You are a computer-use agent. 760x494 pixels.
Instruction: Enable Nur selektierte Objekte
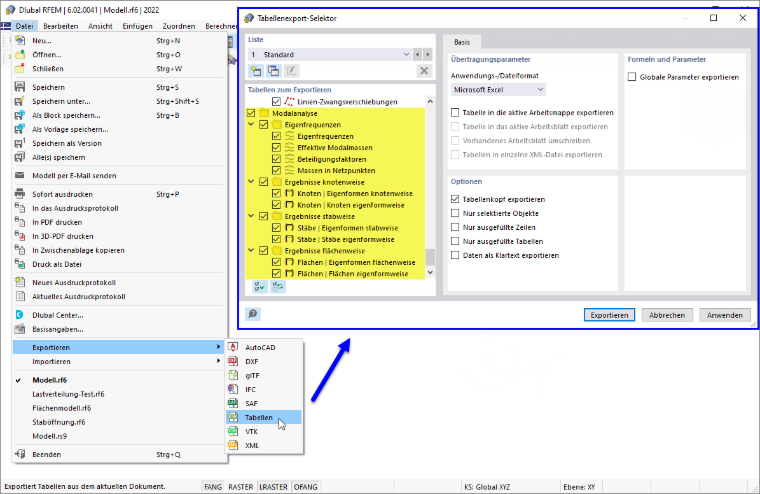pos(455,213)
